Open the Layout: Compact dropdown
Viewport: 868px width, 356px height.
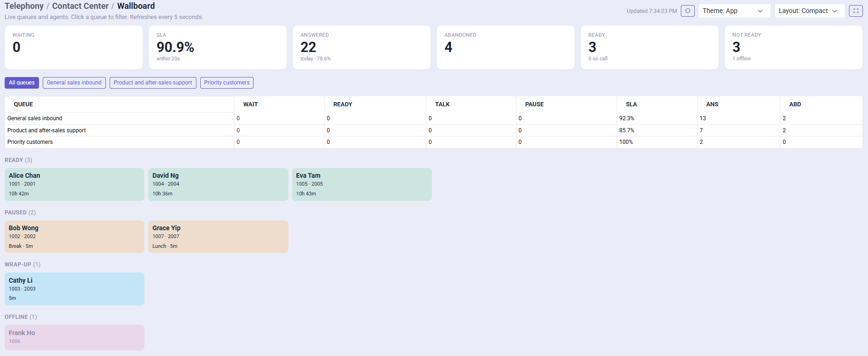coord(809,11)
